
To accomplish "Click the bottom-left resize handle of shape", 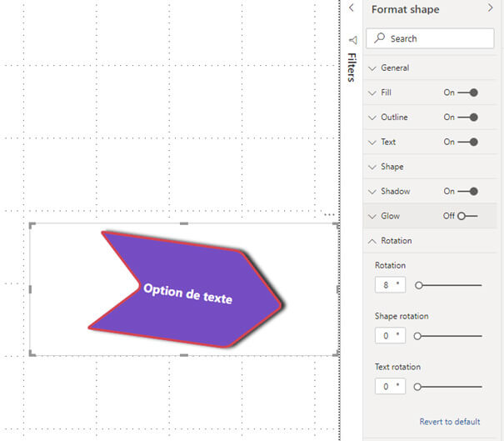I will (32, 353).
